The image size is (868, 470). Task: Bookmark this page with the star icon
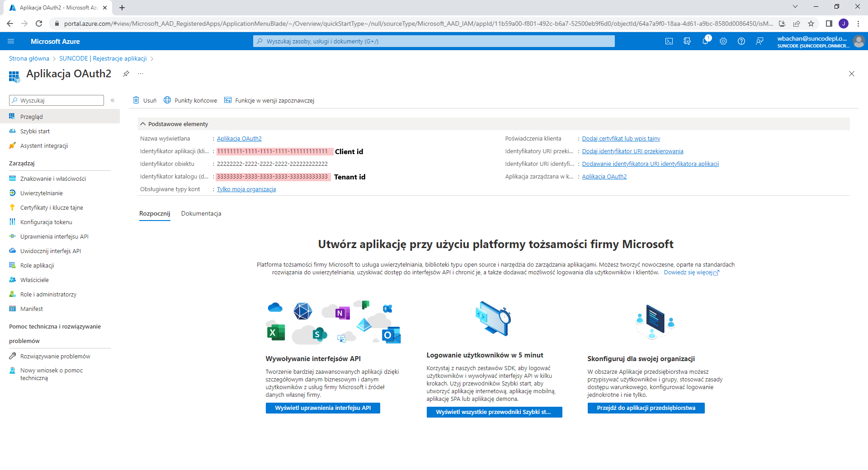tap(811, 23)
